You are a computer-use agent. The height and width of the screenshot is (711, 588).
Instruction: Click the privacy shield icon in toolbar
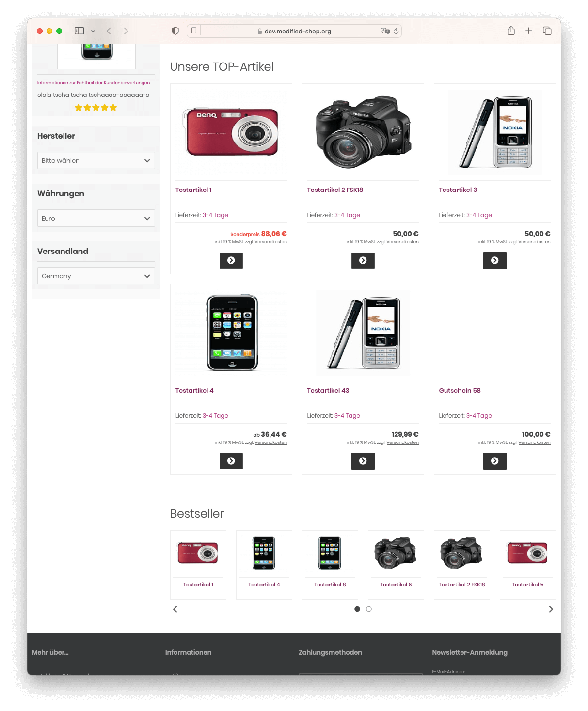[x=175, y=31]
